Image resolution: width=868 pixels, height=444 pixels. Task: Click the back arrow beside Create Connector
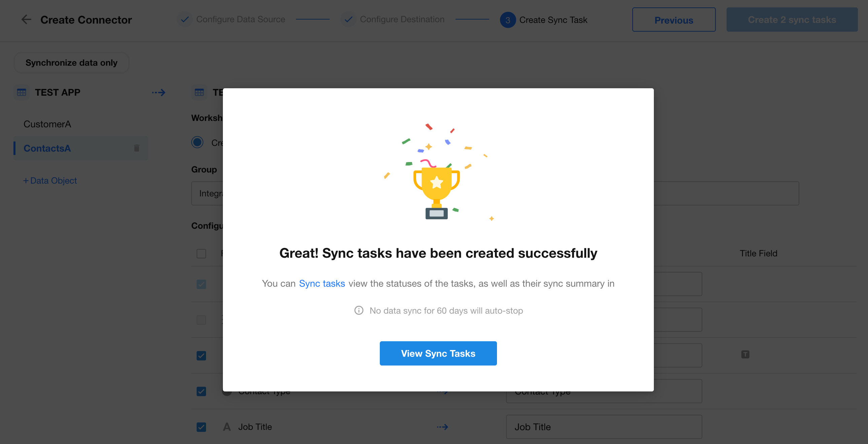pos(26,20)
